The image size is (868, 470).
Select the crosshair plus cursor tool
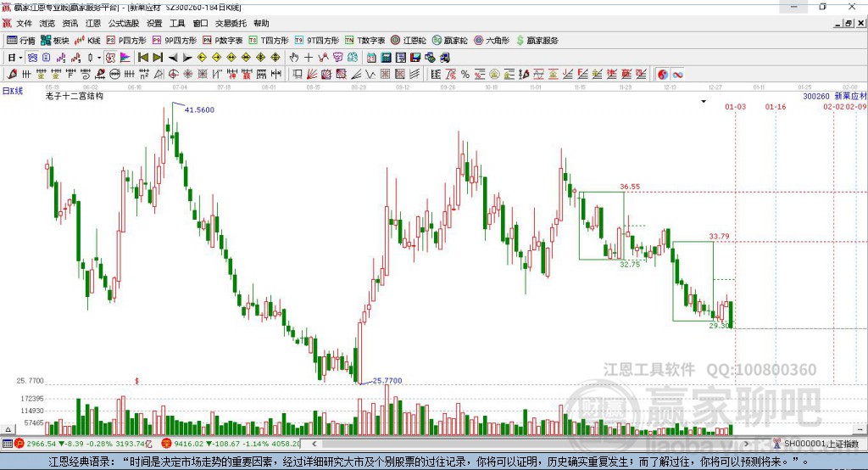click(x=309, y=58)
